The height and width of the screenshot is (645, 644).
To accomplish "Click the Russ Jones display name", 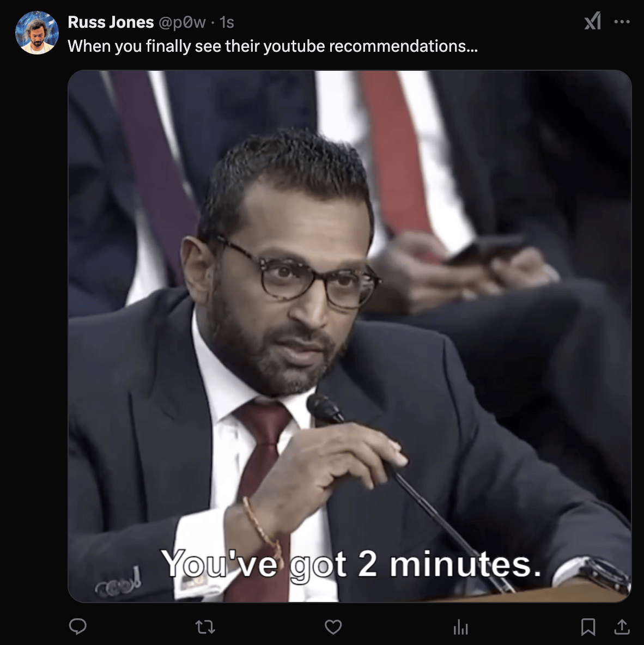I will (111, 22).
